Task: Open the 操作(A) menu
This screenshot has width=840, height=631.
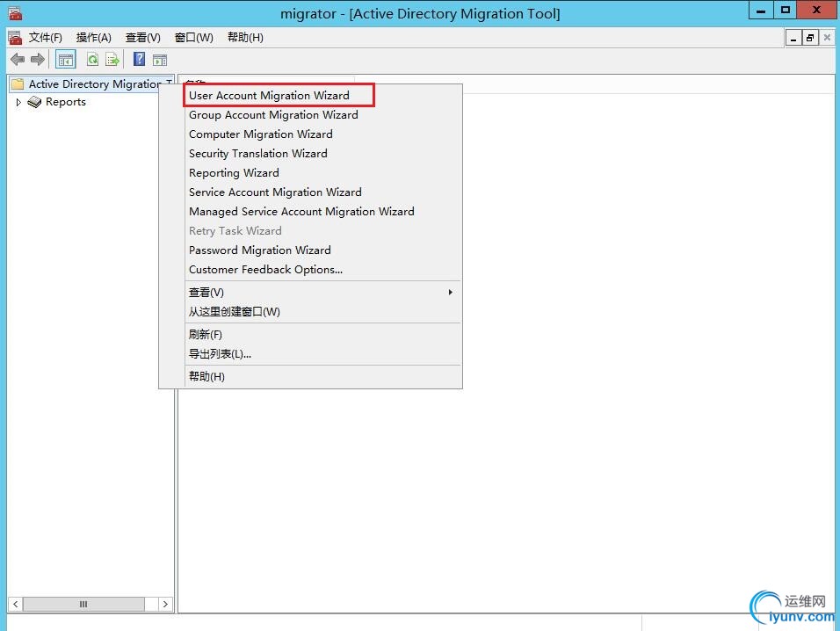Action: pos(94,38)
